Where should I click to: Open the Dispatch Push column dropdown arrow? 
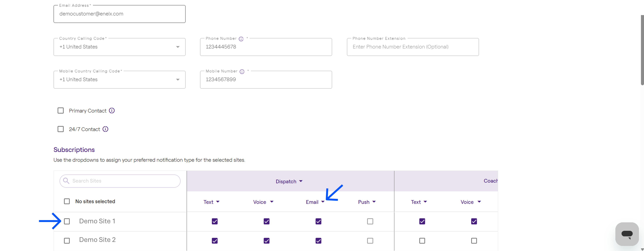374,202
